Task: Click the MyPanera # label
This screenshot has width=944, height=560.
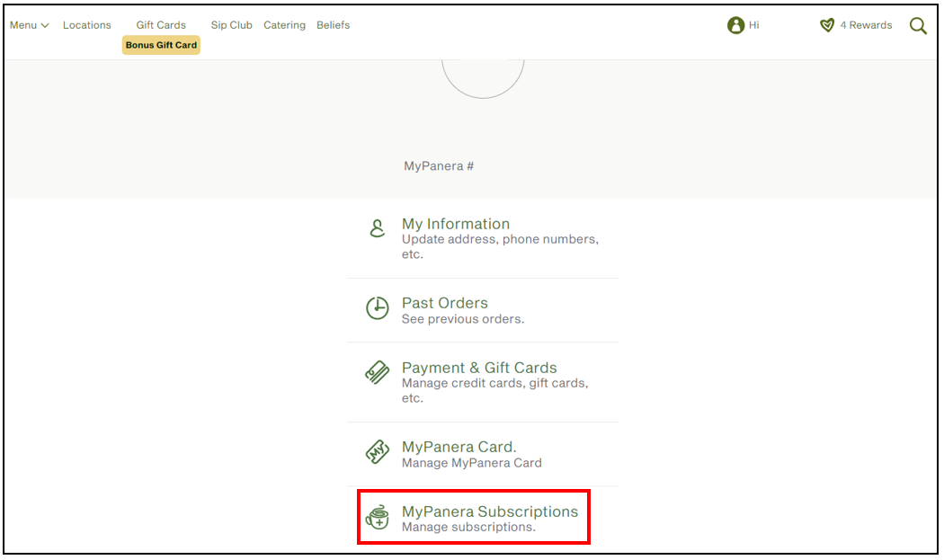Action: tap(439, 166)
